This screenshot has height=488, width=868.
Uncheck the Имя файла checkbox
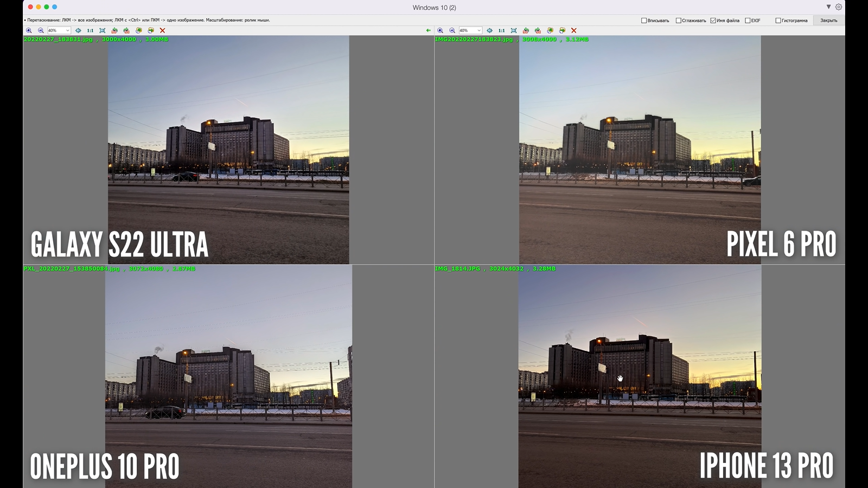coord(713,21)
